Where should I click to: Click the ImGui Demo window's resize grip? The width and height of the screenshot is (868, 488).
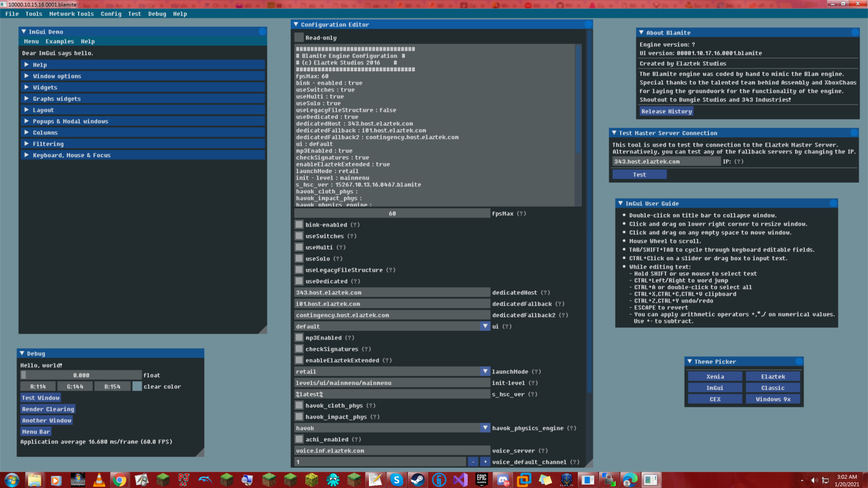tap(263, 330)
